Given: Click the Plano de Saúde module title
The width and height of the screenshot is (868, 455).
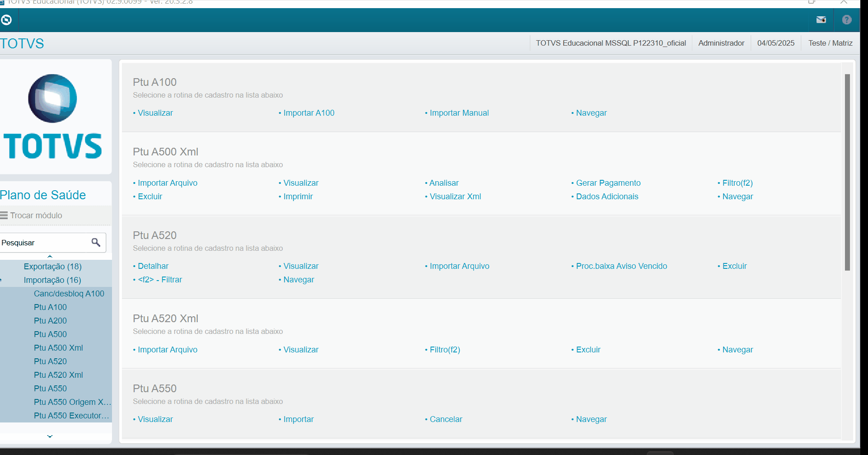Looking at the screenshot, I should click(x=43, y=195).
